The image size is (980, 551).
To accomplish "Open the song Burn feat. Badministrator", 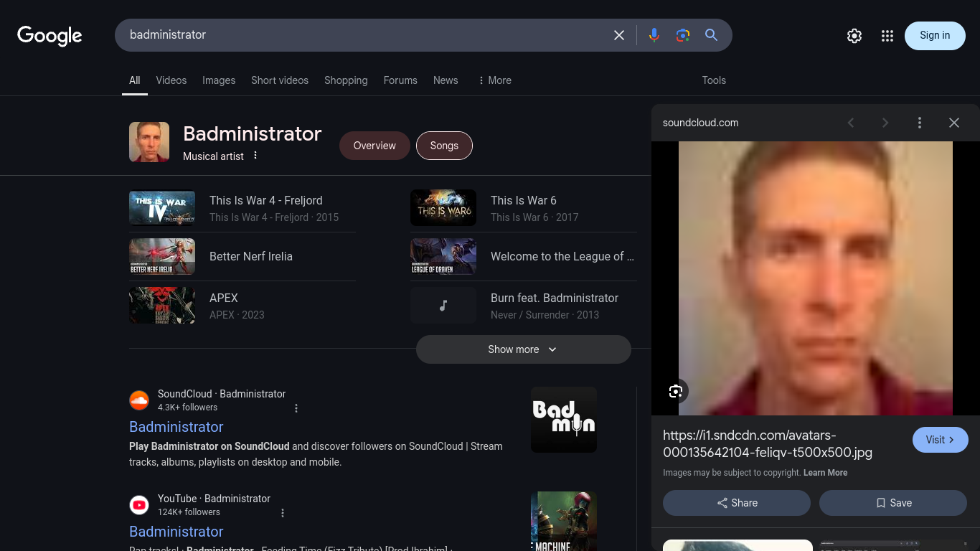I will pyautogui.click(x=555, y=298).
